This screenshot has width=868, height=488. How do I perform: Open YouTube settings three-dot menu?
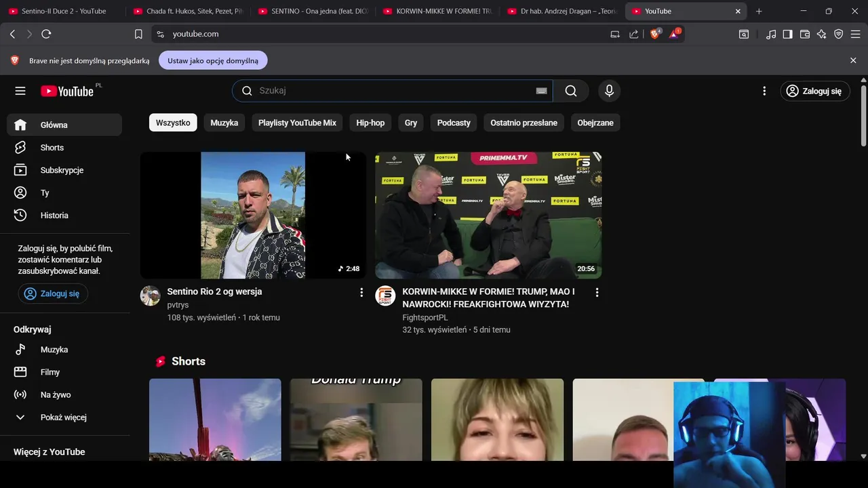[x=764, y=91]
